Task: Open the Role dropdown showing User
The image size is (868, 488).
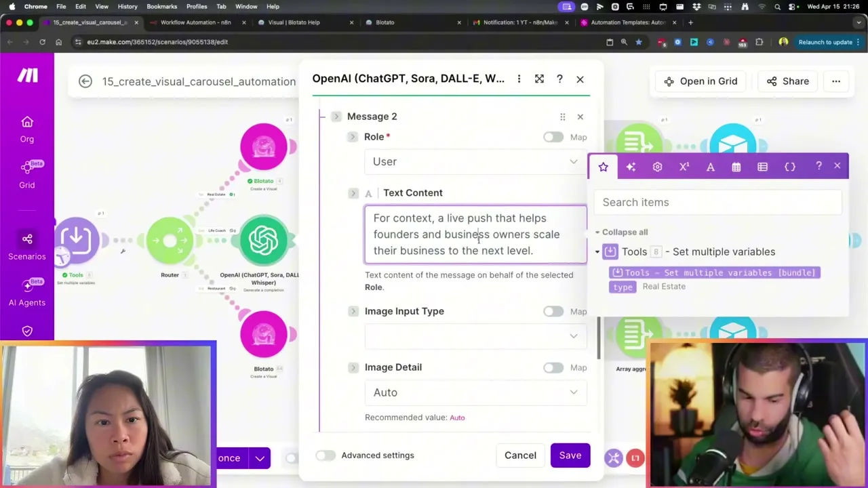Action: tap(475, 162)
